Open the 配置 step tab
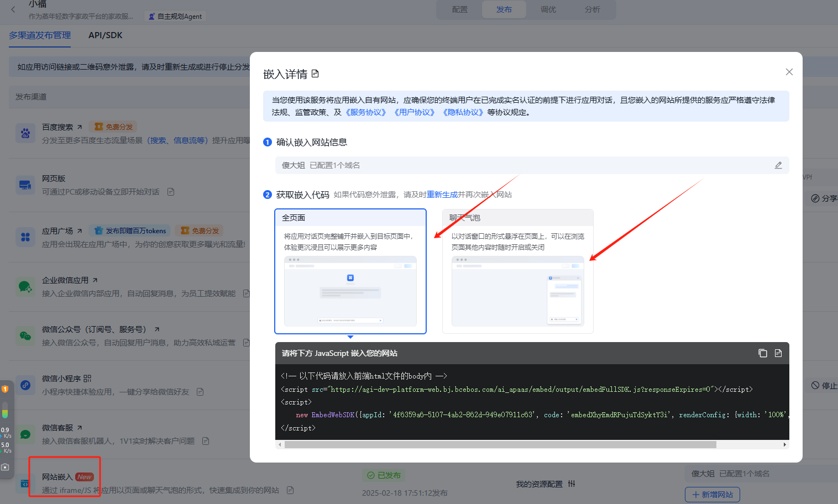Viewport: 838px width, 504px height. click(x=460, y=9)
